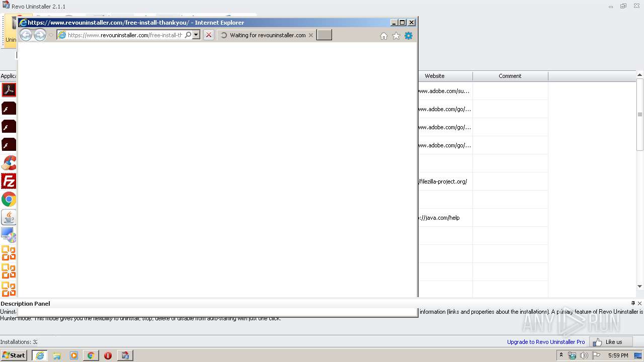This screenshot has width=644, height=362.
Task: Click the filezilla-project.org website cell
Action: tap(445, 182)
